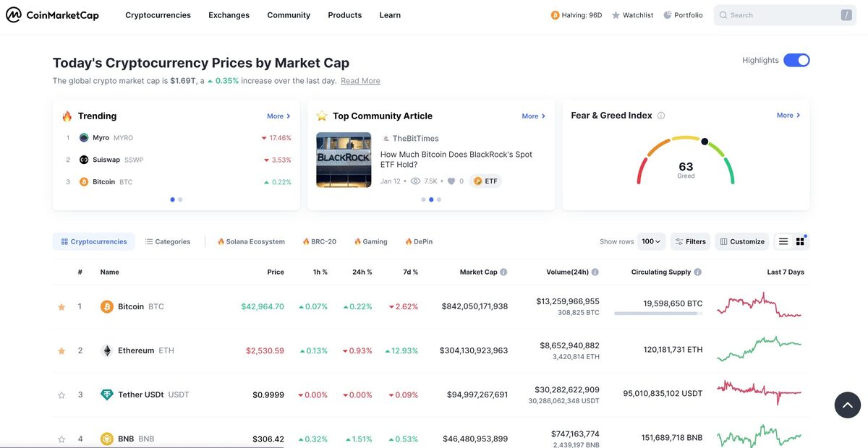The image size is (868, 448).
Task: Add Tether USDt to watchlist star
Action: tap(61, 395)
